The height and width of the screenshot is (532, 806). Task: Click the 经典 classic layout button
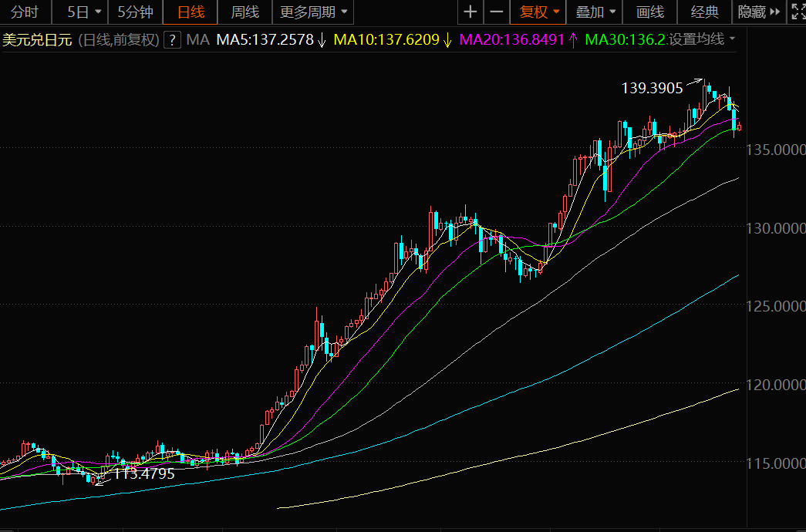(x=704, y=12)
